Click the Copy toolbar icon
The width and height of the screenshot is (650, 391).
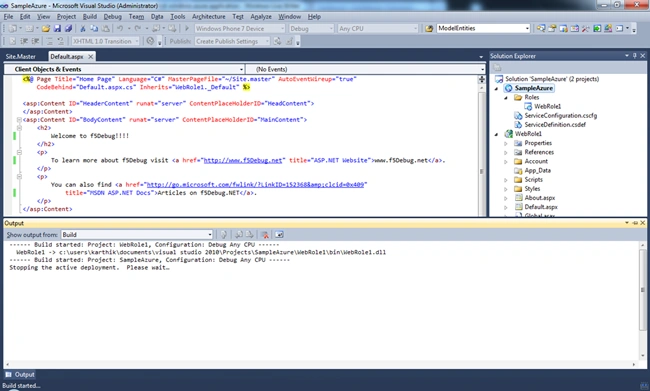point(95,29)
